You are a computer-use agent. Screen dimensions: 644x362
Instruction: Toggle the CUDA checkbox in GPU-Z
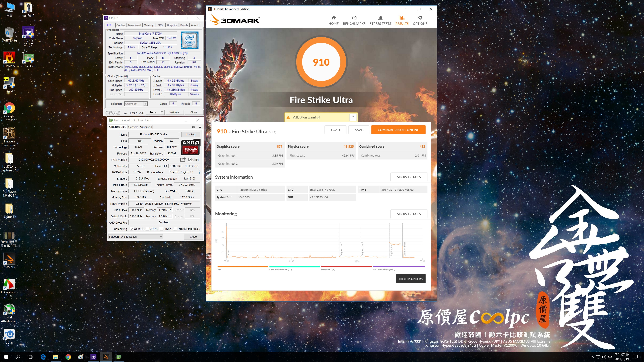(x=147, y=229)
